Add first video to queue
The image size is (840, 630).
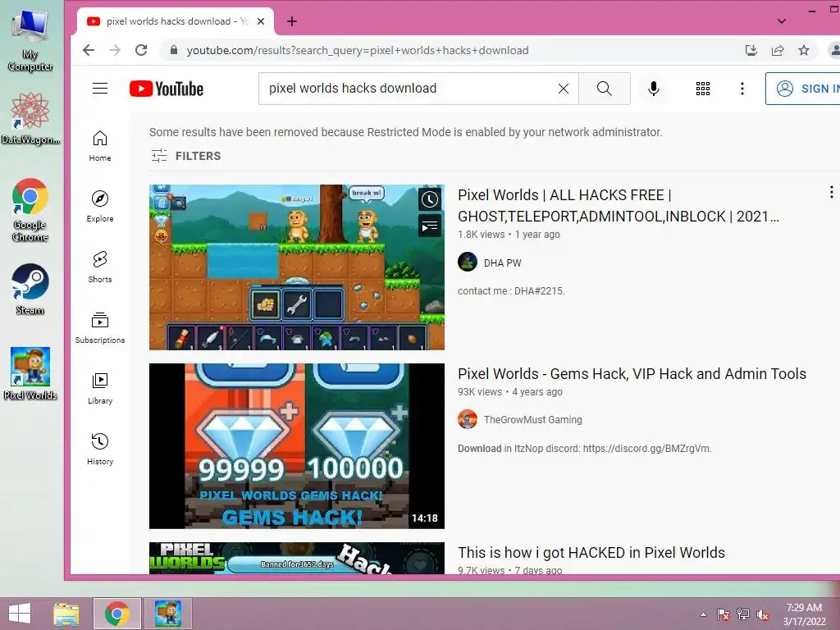pyautogui.click(x=430, y=226)
